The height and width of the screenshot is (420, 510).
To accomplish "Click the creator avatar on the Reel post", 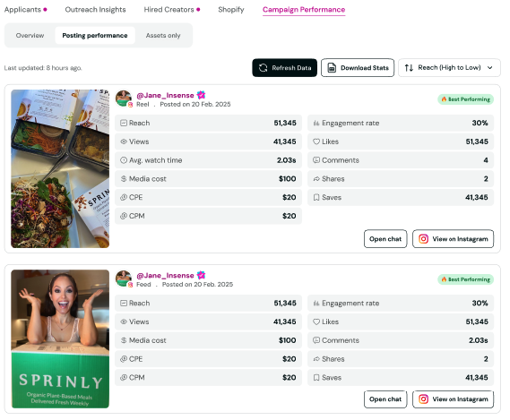I will pos(124,99).
